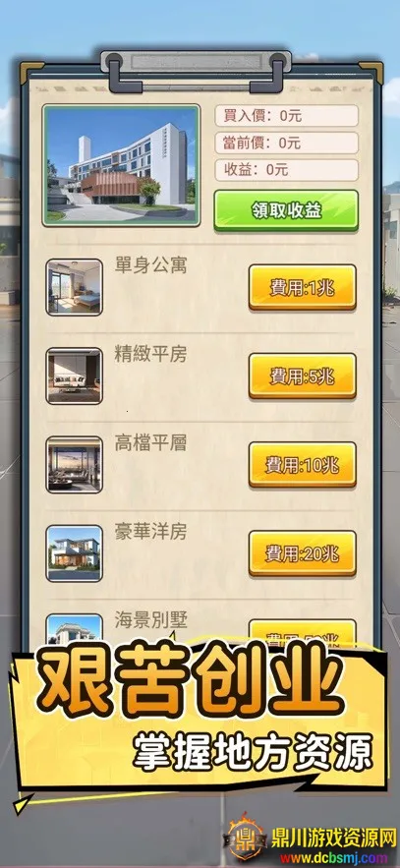
Task: Click the partially hidden 海景別墅 cost button
Action: (302, 632)
